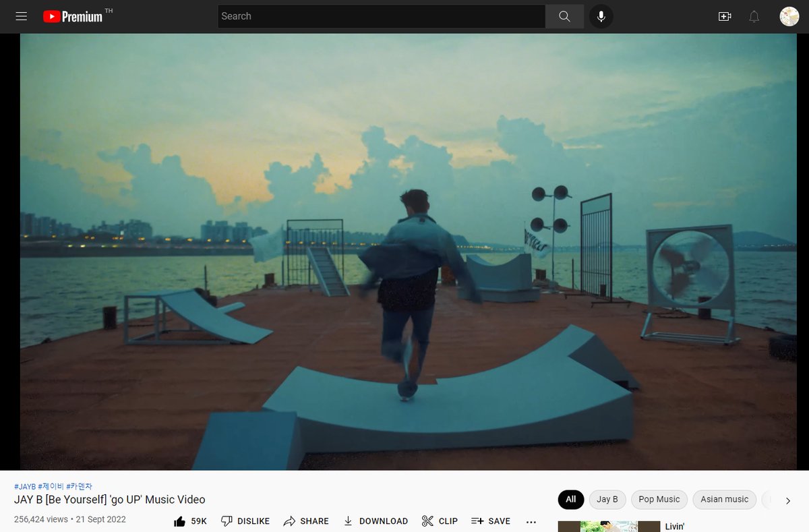Click the video player to pause

[408, 252]
